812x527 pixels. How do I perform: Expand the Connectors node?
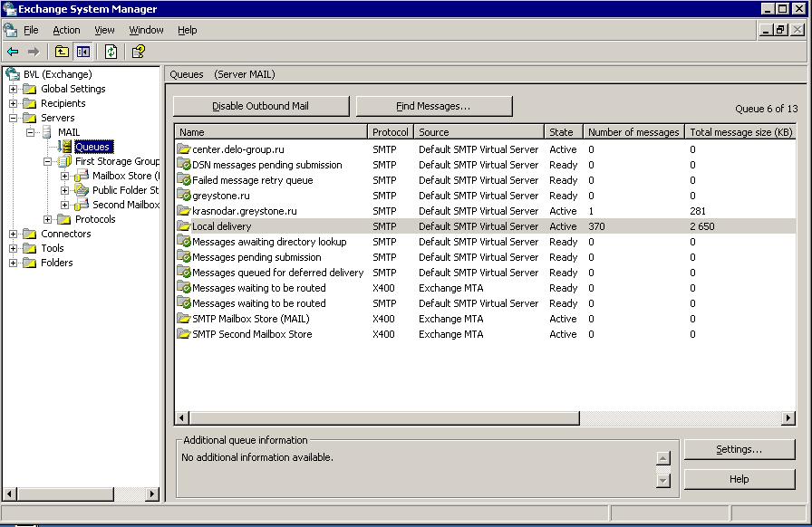pos(13,234)
